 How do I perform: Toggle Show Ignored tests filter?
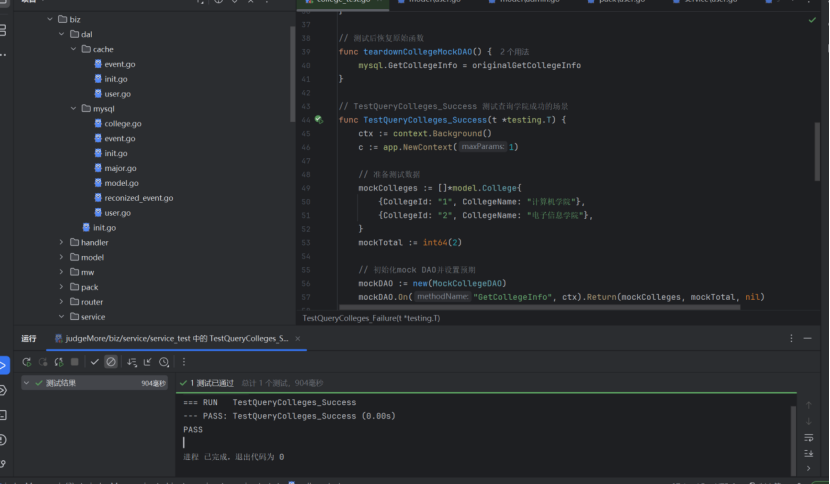(x=111, y=362)
